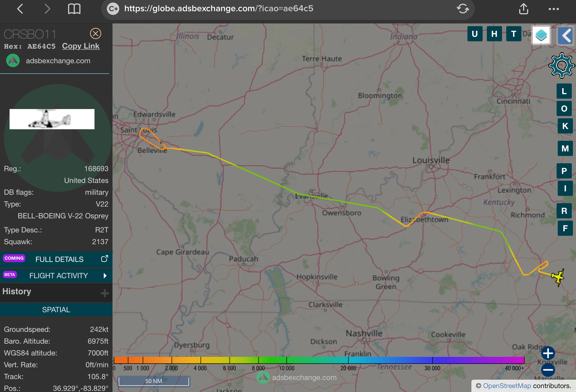Toggle the F map option
Viewport: 576px width, 392px height.
click(x=565, y=228)
